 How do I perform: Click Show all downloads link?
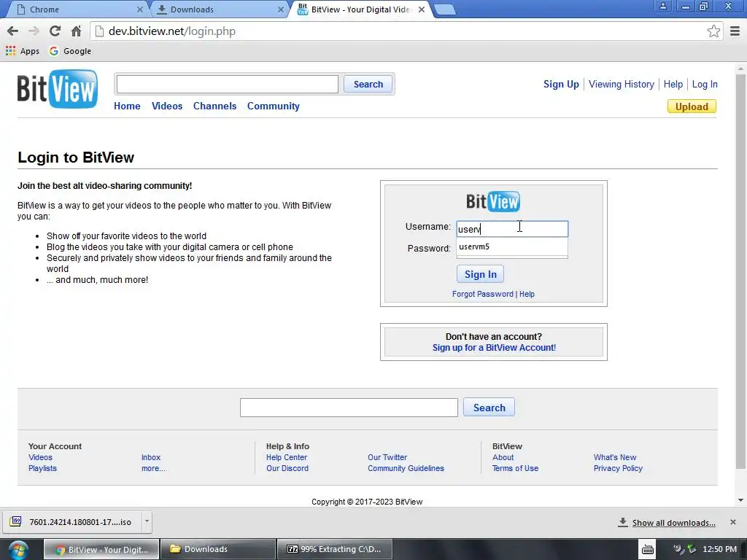(673, 523)
